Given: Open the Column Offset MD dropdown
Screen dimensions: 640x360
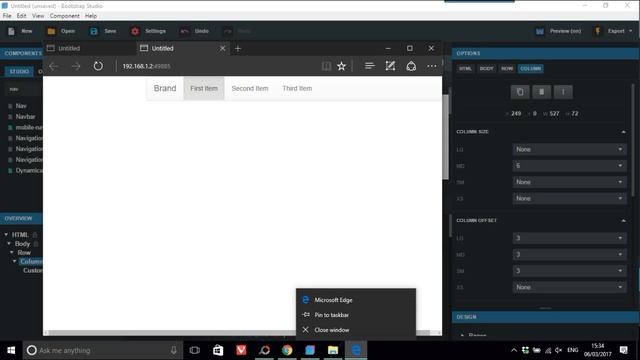Looking at the screenshot, I should pyautogui.click(x=569, y=254).
